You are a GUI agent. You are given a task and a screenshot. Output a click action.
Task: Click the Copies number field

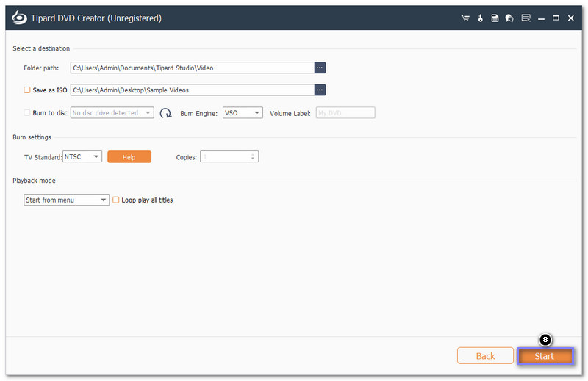coord(229,156)
